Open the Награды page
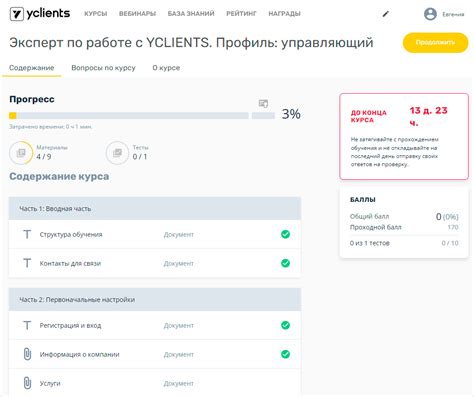The image size is (474, 397). point(284,14)
